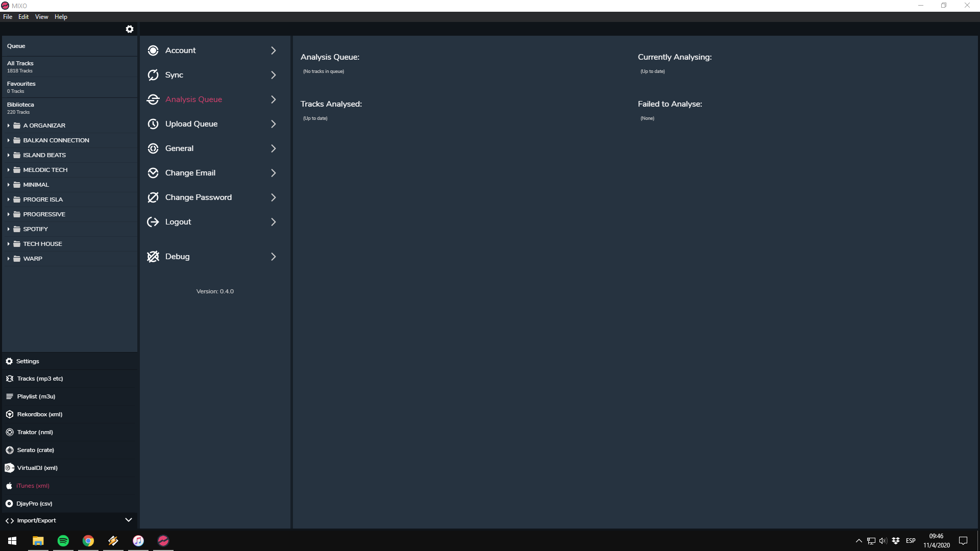The width and height of the screenshot is (980, 551).
Task: Click the General settings icon
Action: click(x=153, y=148)
